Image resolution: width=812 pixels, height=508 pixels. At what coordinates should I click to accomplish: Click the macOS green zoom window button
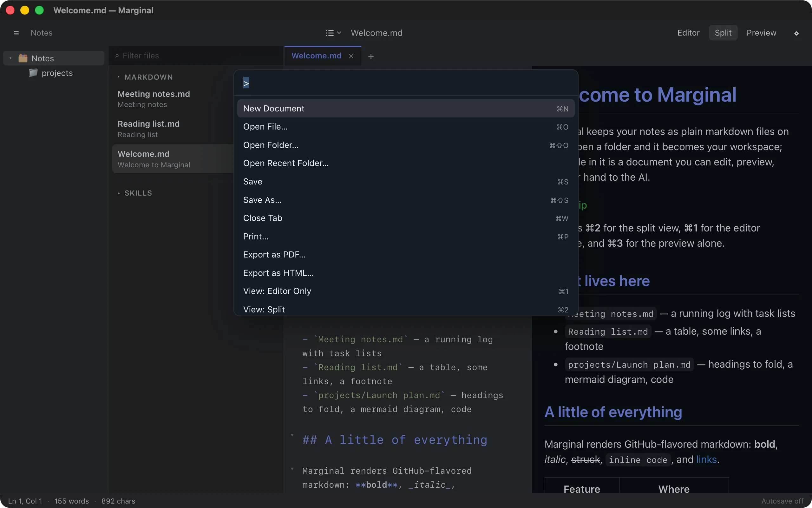pyautogui.click(x=39, y=10)
